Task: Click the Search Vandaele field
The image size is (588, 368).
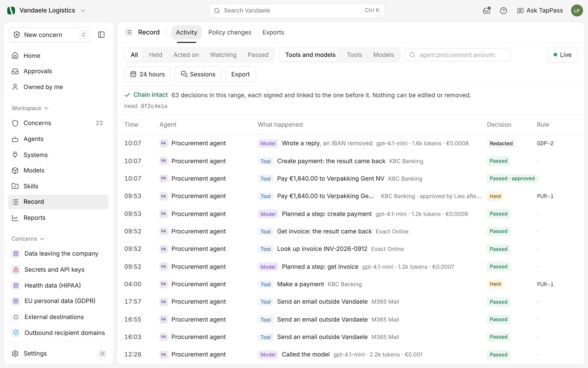Action: [296, 10]
